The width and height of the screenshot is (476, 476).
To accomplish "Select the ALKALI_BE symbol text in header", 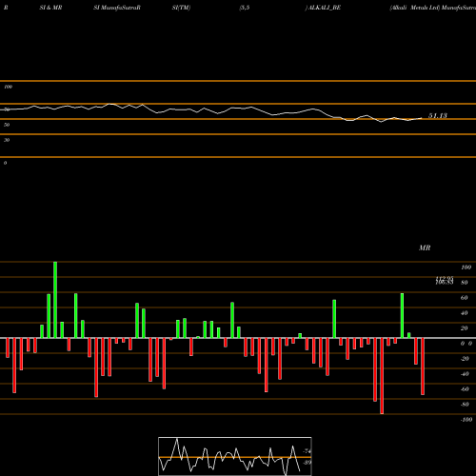I will click(323, 8).
